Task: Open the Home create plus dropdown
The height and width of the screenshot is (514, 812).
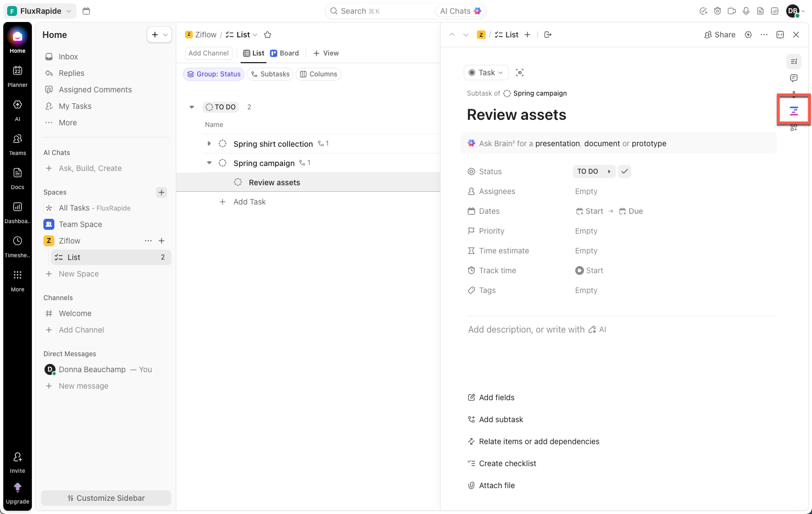Action: point(159,35)
